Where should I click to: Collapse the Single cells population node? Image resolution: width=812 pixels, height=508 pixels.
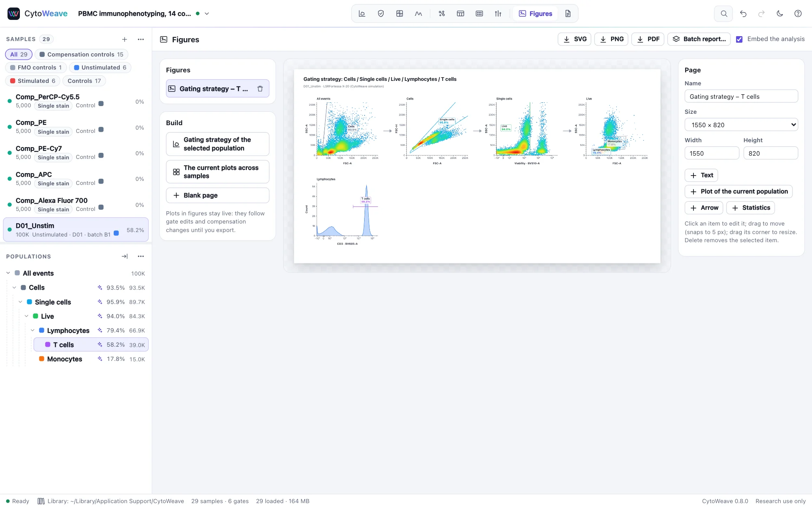(x=20, y=302)
